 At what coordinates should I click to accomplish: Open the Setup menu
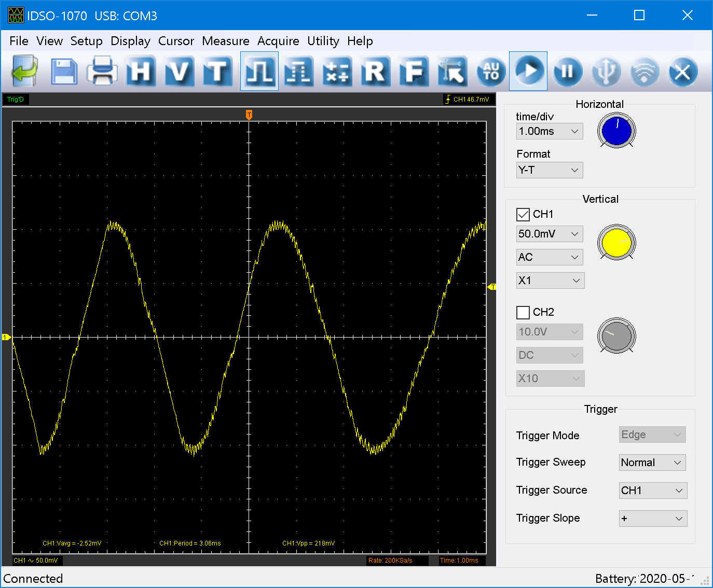[86, 41]
